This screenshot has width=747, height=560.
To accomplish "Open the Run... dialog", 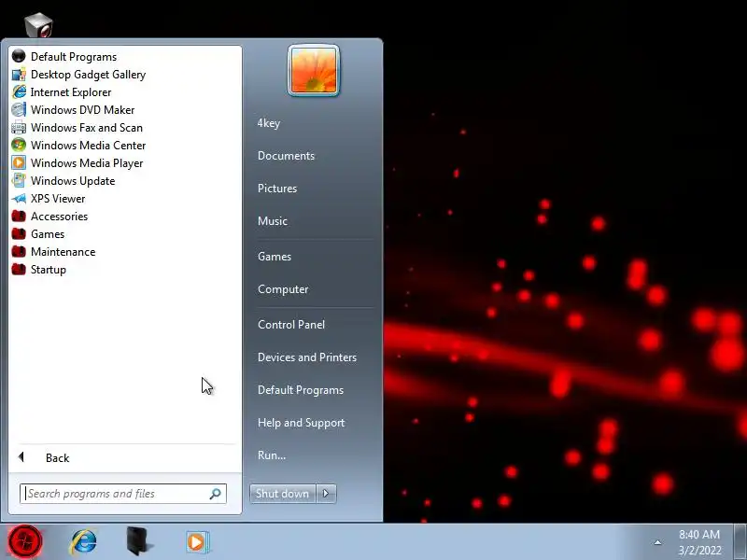I will (272, 455).
